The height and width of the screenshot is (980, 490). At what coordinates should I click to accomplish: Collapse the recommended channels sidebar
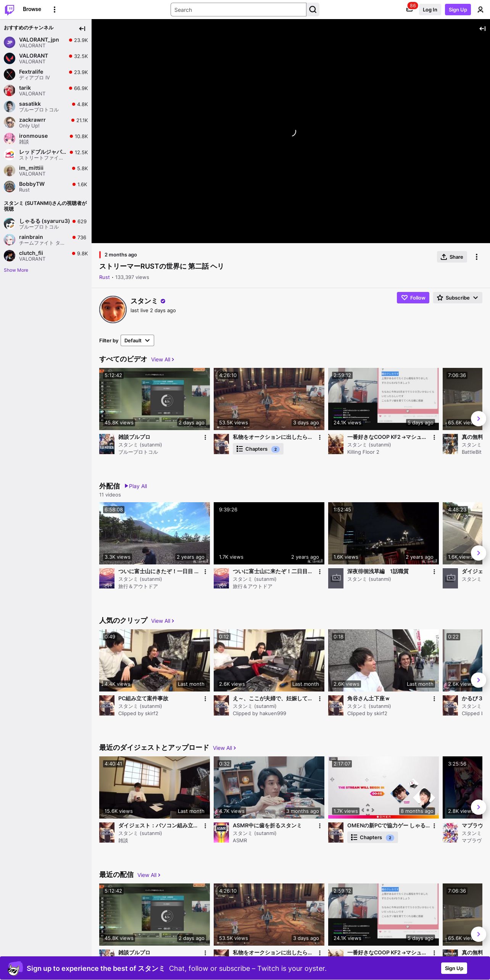tap(82, 29)
